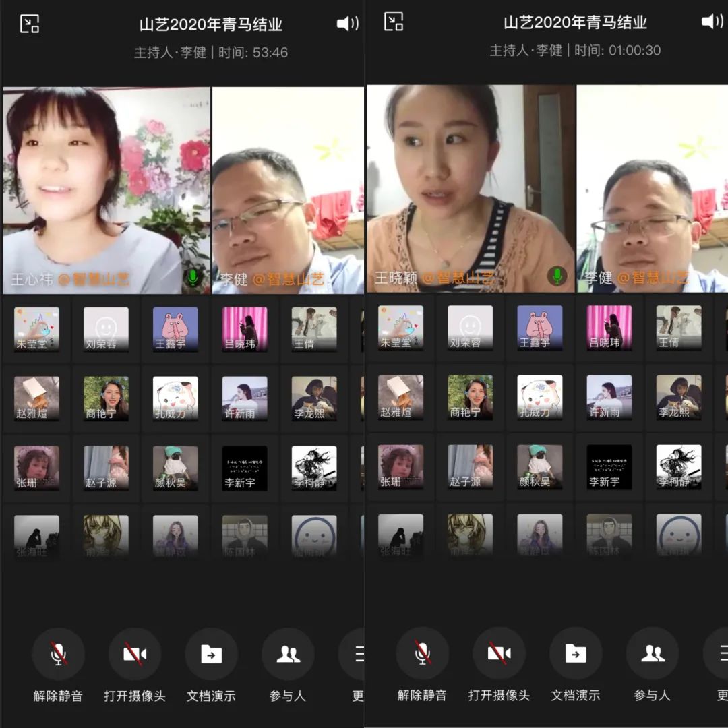Expand the more options button in right screenshot
This screenshot has width=728, height=728.
[719, 653]
